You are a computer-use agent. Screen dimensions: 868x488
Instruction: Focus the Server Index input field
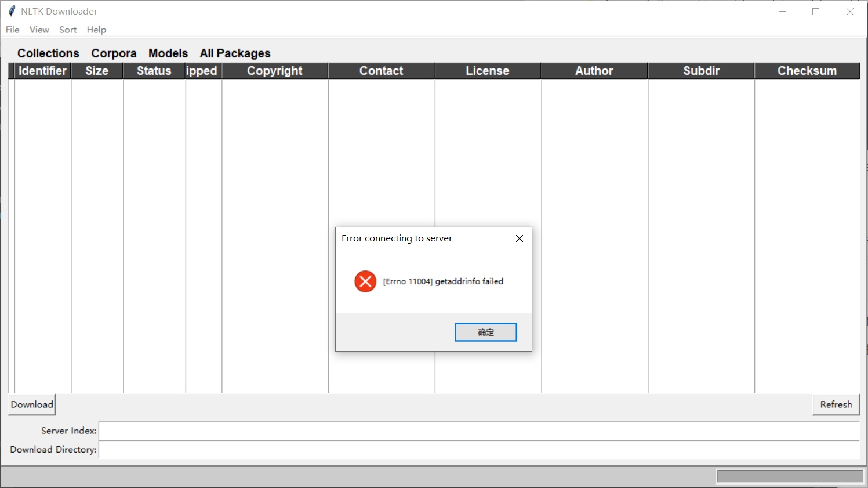(x=479, y=431)
